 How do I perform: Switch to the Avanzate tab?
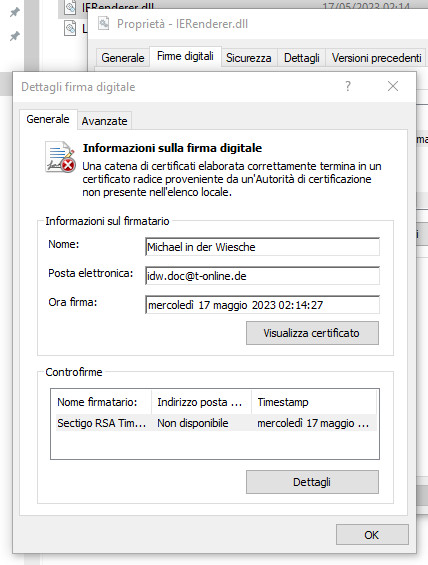pyautogui.click(x=104, y=121)
